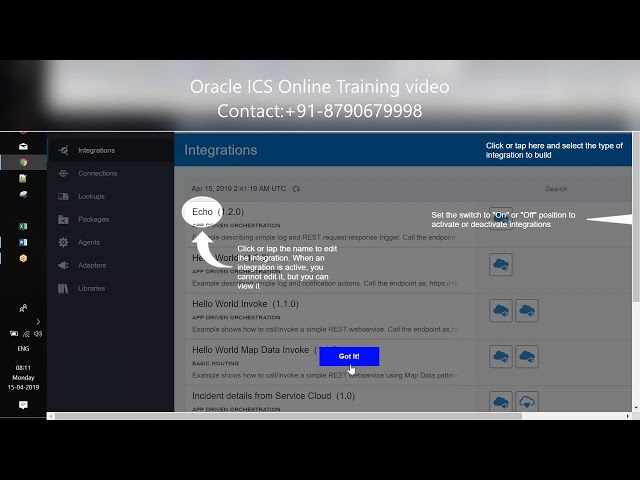Viewport: 640px width, 480px height.
Task: Open the Mail app icon in taskbar
Action: click(23, 146)
